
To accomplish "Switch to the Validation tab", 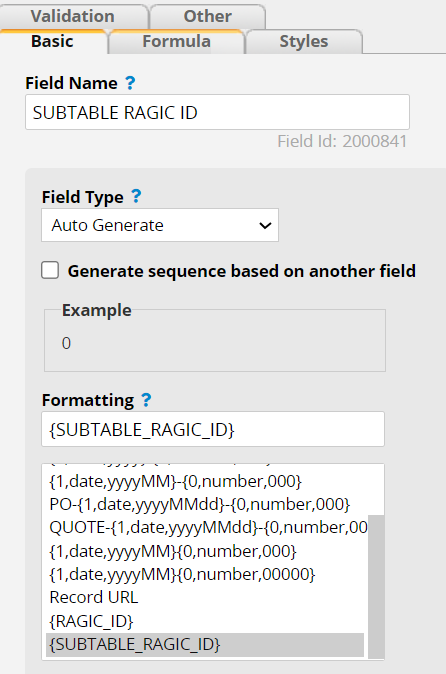I will [73, 16].
